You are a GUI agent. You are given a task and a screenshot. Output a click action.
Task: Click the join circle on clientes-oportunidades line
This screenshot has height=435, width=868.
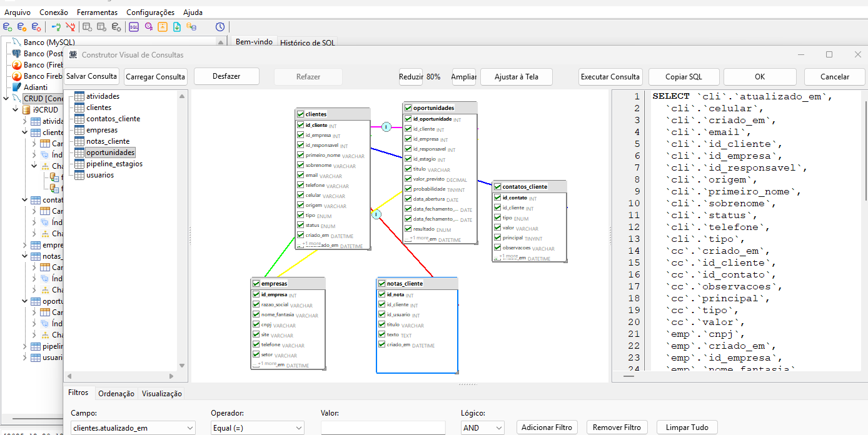click(386, 127)
